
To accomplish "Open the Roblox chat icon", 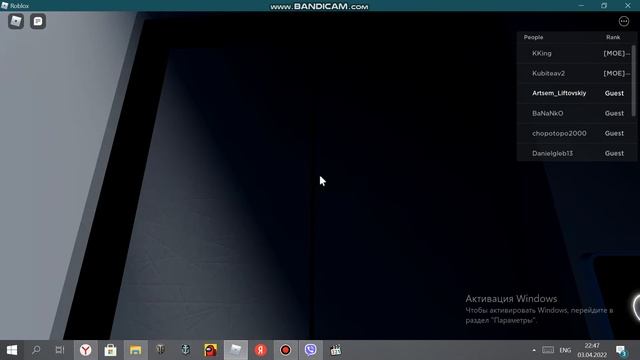I will click(38, 21).
